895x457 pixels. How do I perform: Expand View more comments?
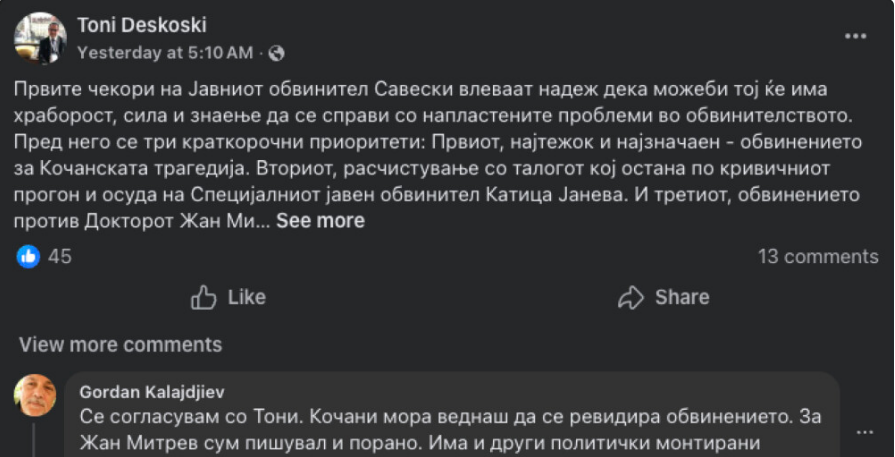[x=120, y=345]
